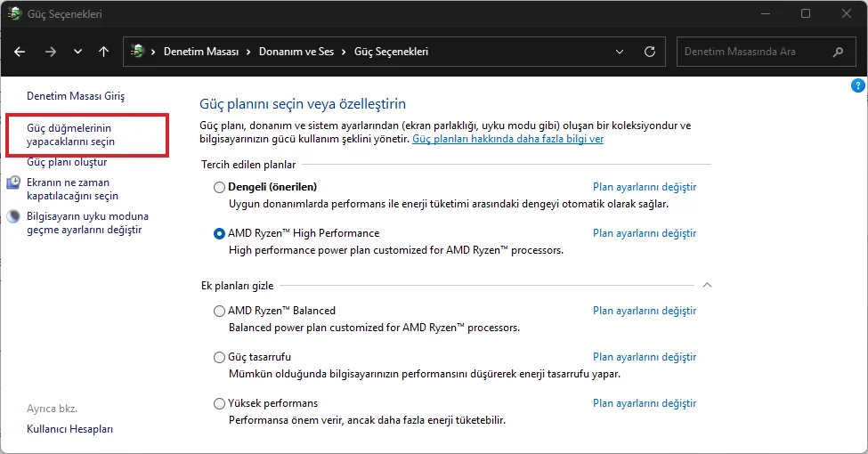
Task: Go forward with the right arrow button
Action: click(x=51, y=52)
